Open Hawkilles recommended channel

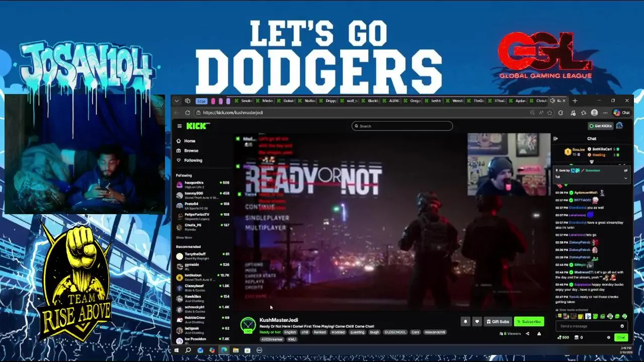[202, 298]
